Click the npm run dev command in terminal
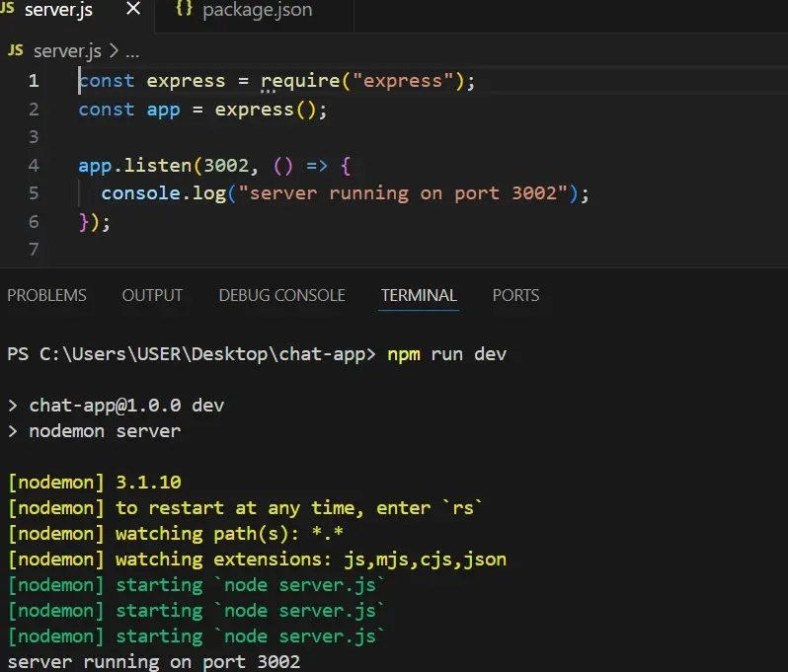This screenshot has width=788, height=672. 446,354
